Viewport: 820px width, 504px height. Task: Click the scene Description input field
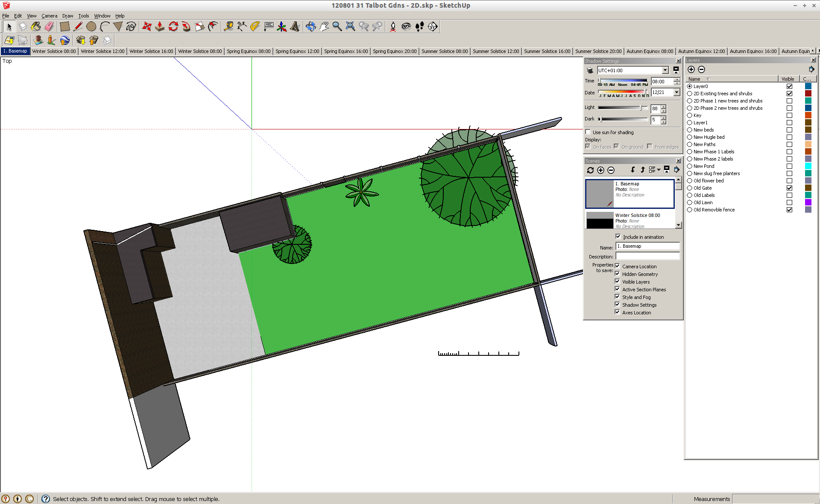(647, 256)
